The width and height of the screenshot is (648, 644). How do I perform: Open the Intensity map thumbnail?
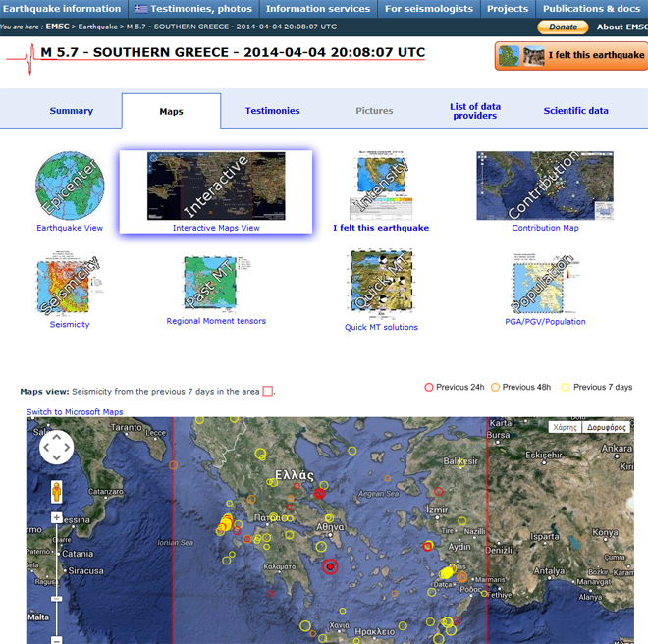(381, 186)
